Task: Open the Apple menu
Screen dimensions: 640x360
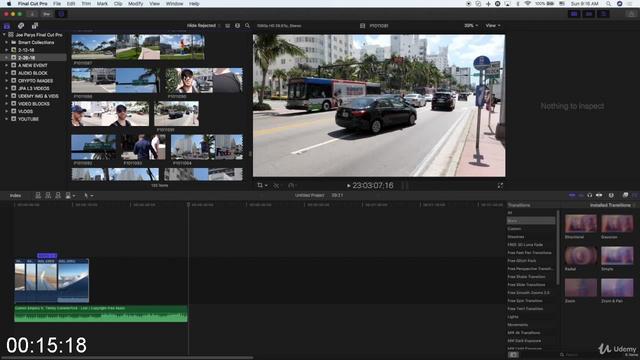Action: tap(8, 4)
